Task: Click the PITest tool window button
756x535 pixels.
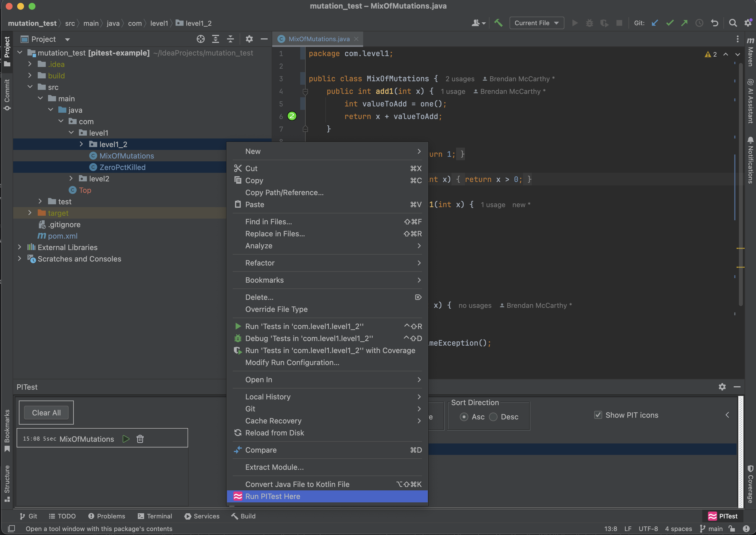Action: [x=723, y=516]
